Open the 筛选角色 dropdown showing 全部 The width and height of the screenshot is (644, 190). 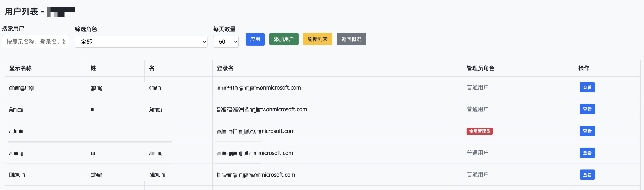tap(141, 42)
